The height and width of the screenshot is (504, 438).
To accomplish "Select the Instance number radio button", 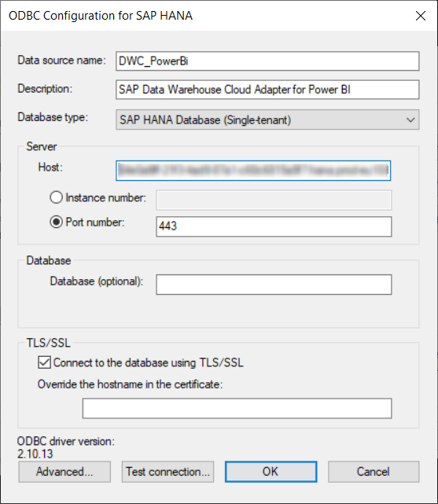I will 57,197.
